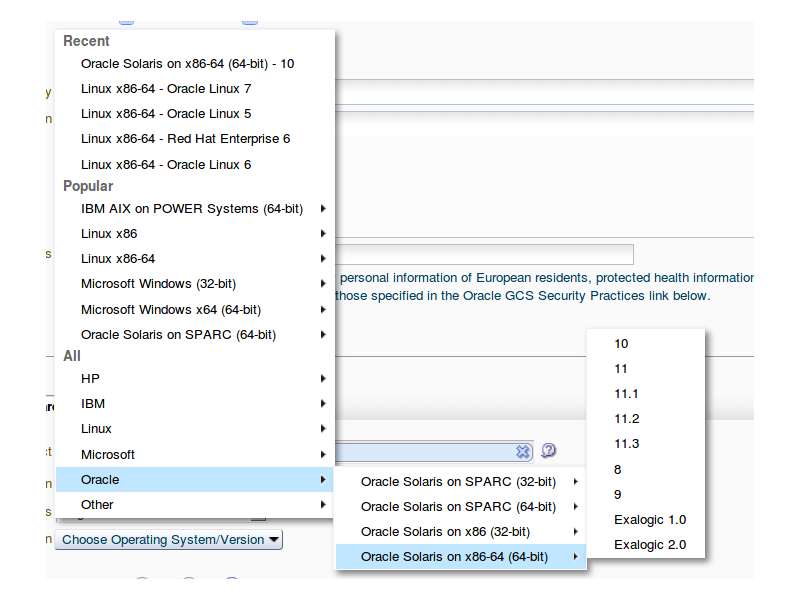Click the highlighted blue input field
The width and height of the screenshot is (800, 600).
pos(434,452)
